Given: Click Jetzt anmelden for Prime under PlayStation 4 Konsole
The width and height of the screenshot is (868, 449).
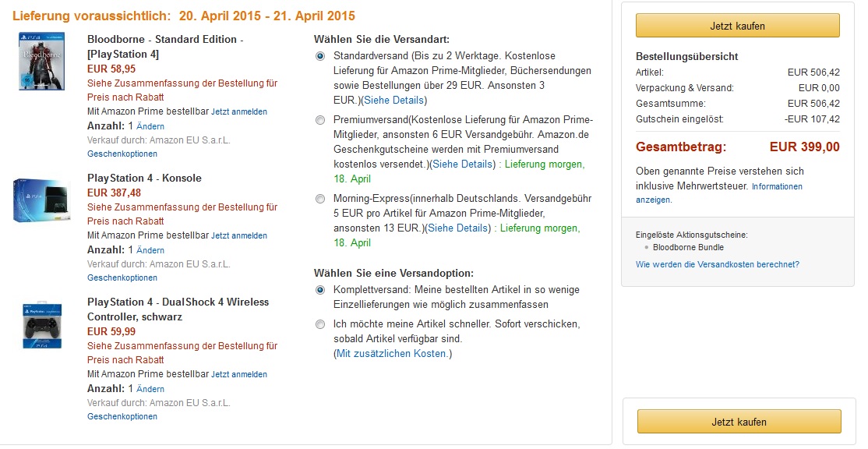Looking at the screenshot, I should pos(239,236).
